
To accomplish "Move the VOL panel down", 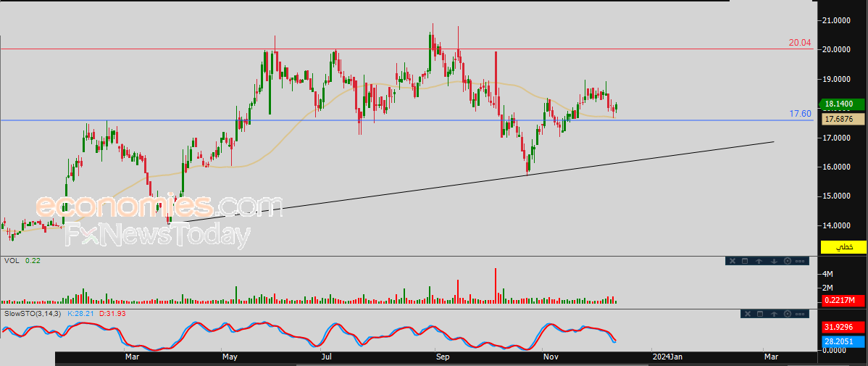I will pyautogui.click(x=773, y=261).
